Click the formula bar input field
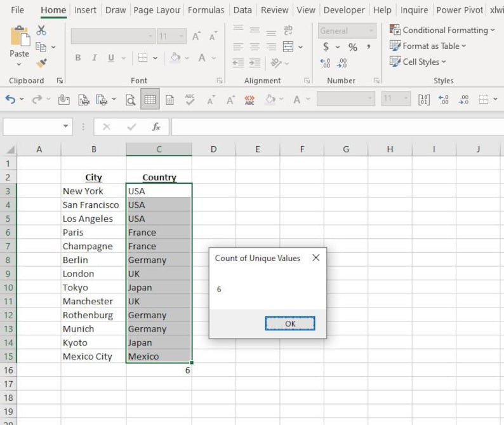This screenshot has height=425, width=504. pos(338,127)
